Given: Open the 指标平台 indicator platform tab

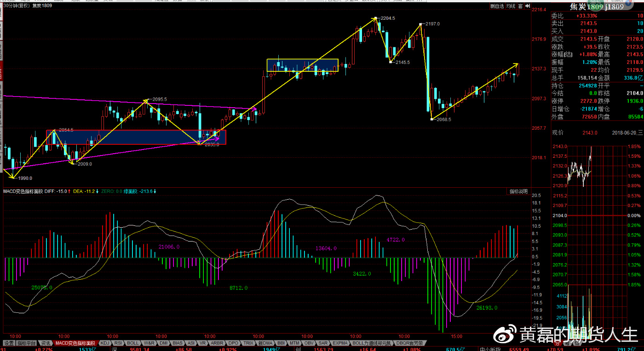Looking at the screenshot, I should [26, 343].
